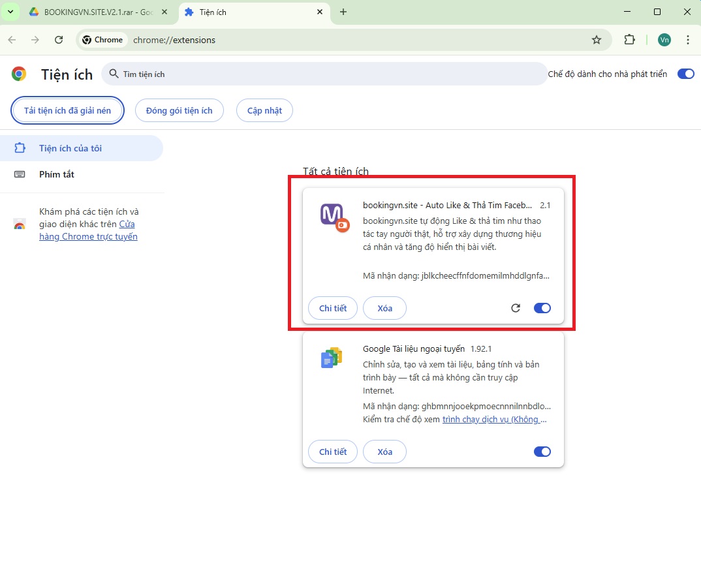
Task: Open the Vn profile avatar
Action: [x=664, y=40]
